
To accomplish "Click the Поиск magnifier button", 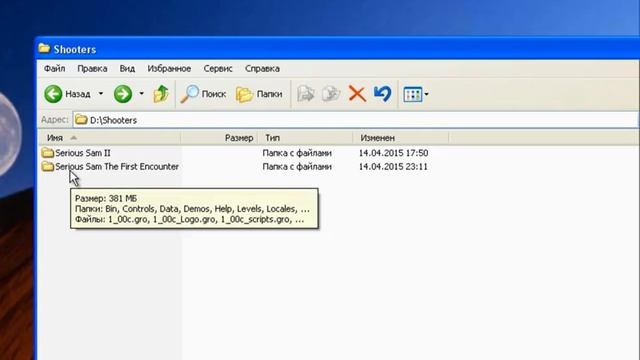I will pos(203,94).
